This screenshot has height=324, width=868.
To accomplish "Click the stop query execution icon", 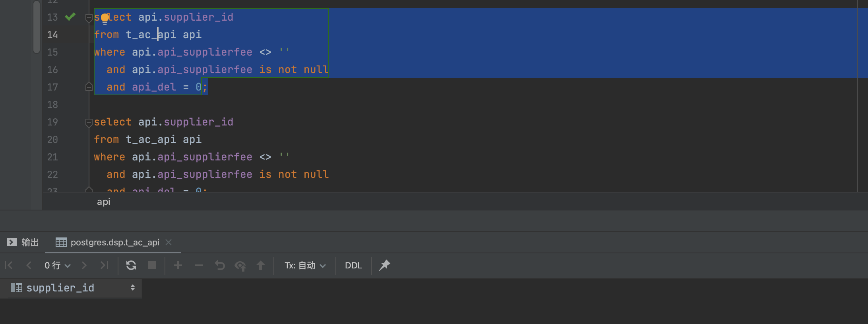I will [151, 265].
